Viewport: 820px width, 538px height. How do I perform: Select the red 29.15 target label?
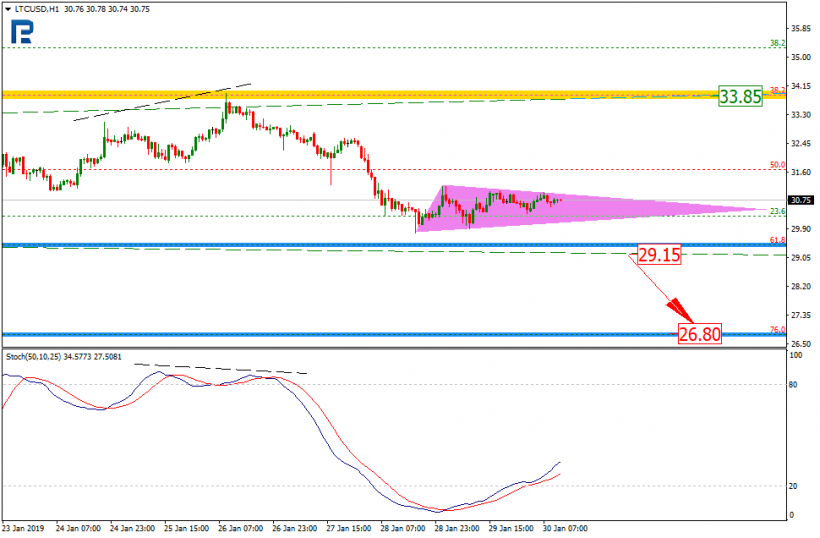tap(659, 255)
